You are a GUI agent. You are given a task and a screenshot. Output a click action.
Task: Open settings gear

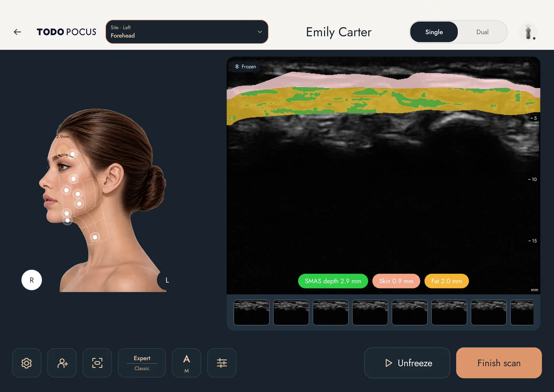pos(27,363)
